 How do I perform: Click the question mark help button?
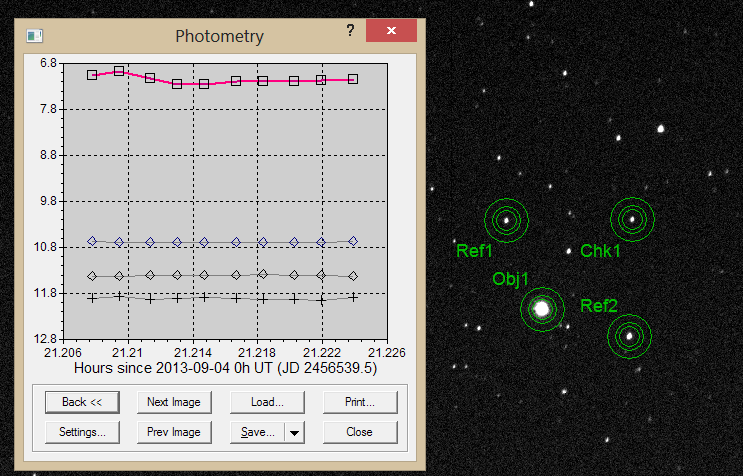(x=350, y=31)
